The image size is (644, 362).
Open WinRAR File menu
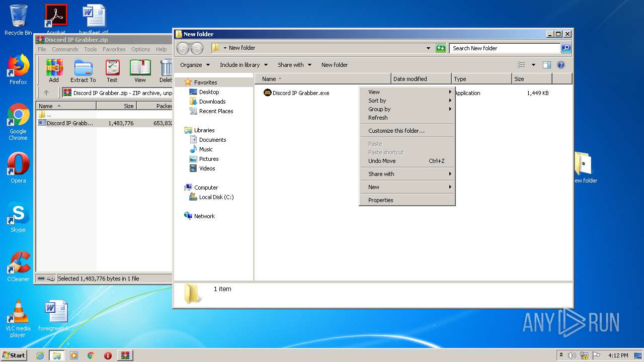click(42, 49)
